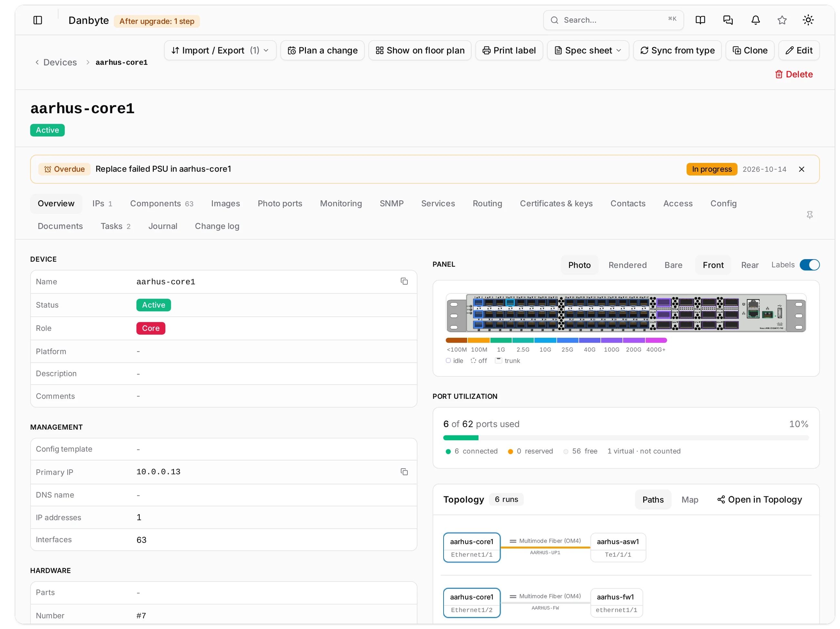840x629 pixels.
Task: Click Print label button
Action: 509,50
